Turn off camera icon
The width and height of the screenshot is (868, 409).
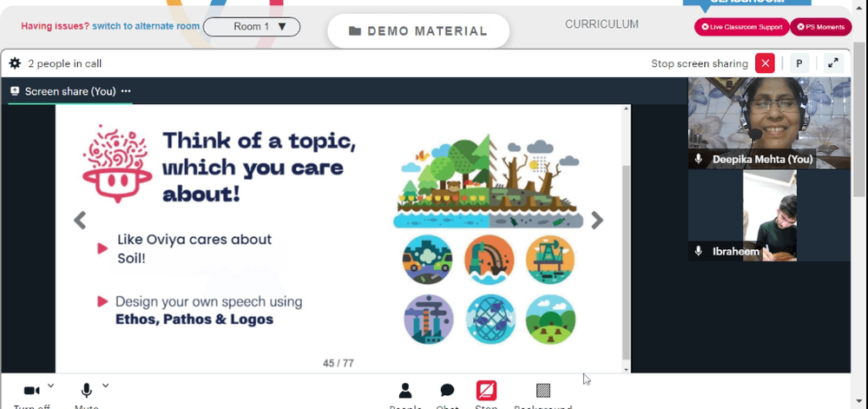[x=31, y=391]
